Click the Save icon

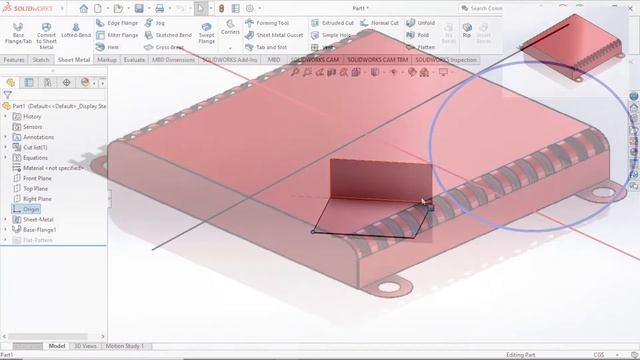(139, 8)
